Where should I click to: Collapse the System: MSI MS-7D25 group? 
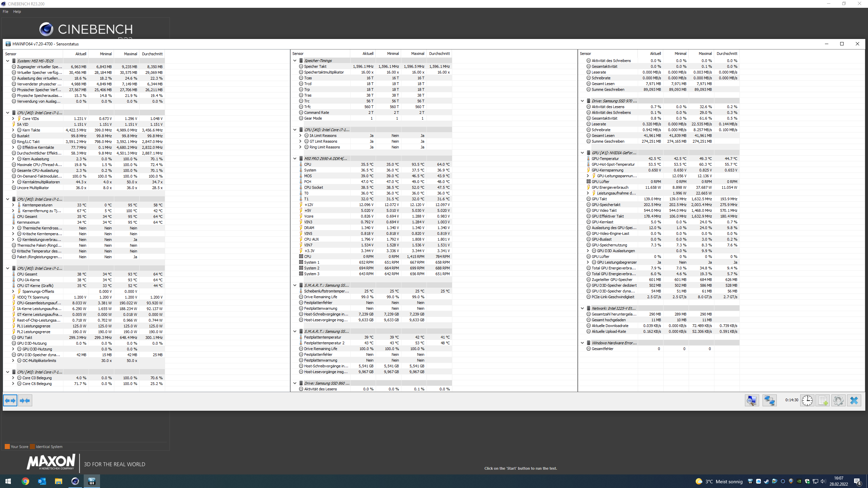tap(7, 61)
